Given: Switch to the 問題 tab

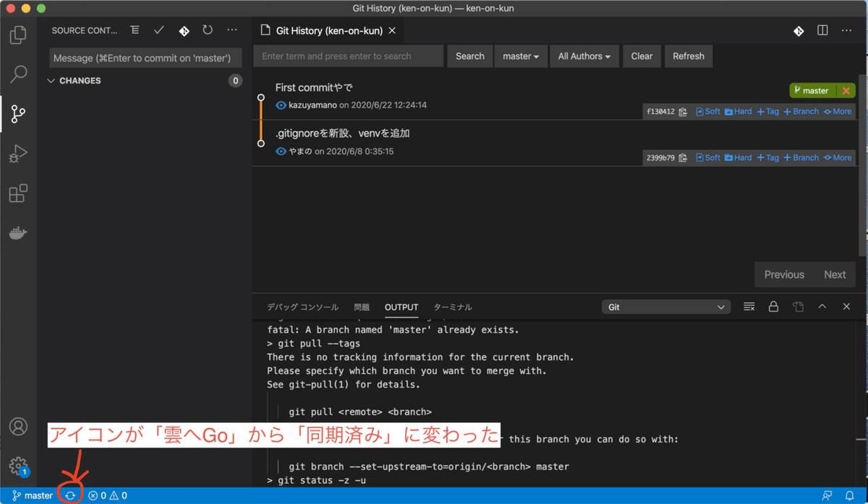Looking at the screenshot, I should pos(362,307).
